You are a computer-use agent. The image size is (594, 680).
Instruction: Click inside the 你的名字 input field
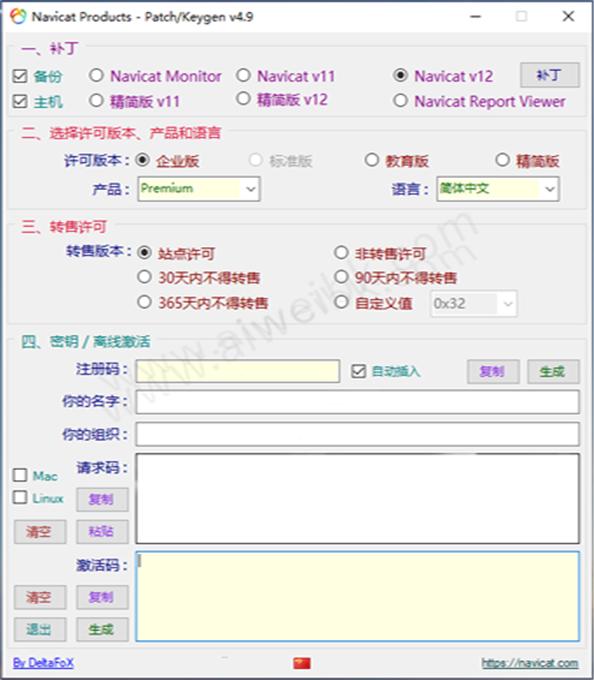coord(357,402)
